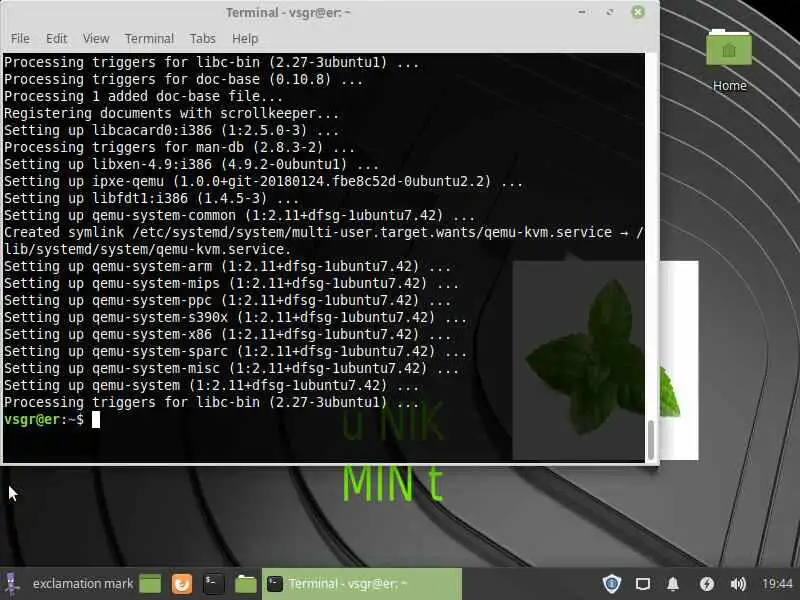Viewport: 800px width, 600px height.
Task: Minimize the terminal window
Action: click(x=582, y=12)
